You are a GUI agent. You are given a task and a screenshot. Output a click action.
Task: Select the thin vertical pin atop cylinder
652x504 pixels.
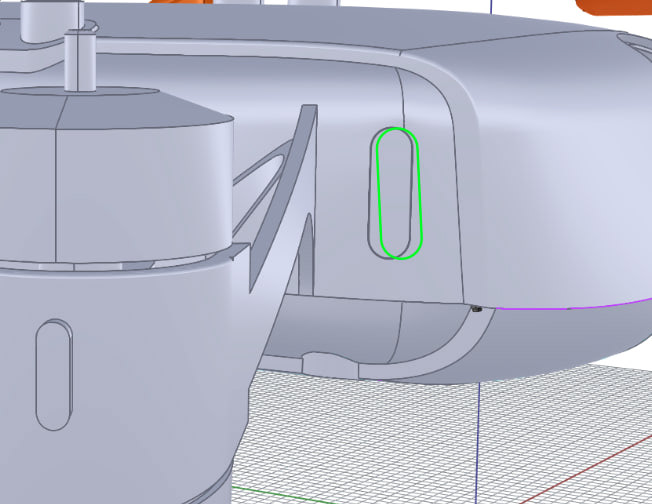pyautogui.click(x=80, y=60)
